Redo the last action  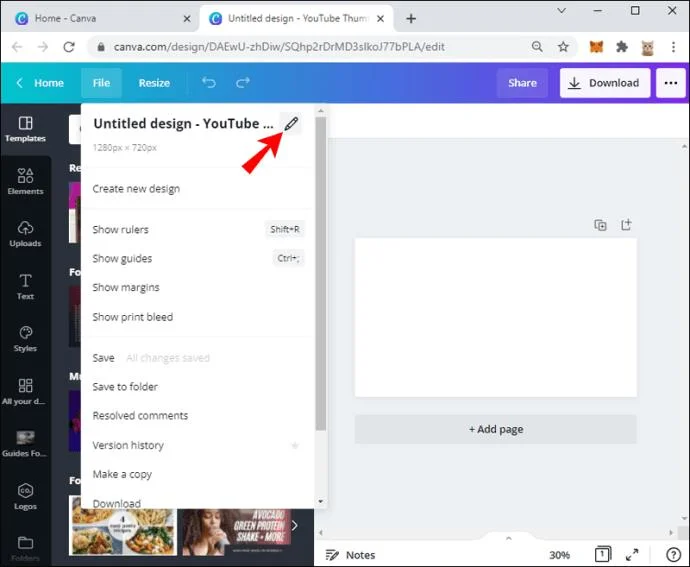(x=242, y=83)
